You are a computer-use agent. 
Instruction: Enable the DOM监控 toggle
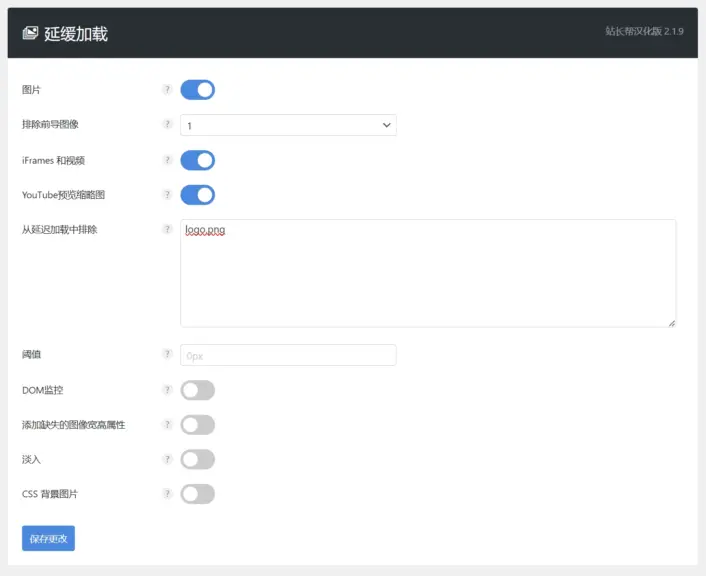point(197,390)
